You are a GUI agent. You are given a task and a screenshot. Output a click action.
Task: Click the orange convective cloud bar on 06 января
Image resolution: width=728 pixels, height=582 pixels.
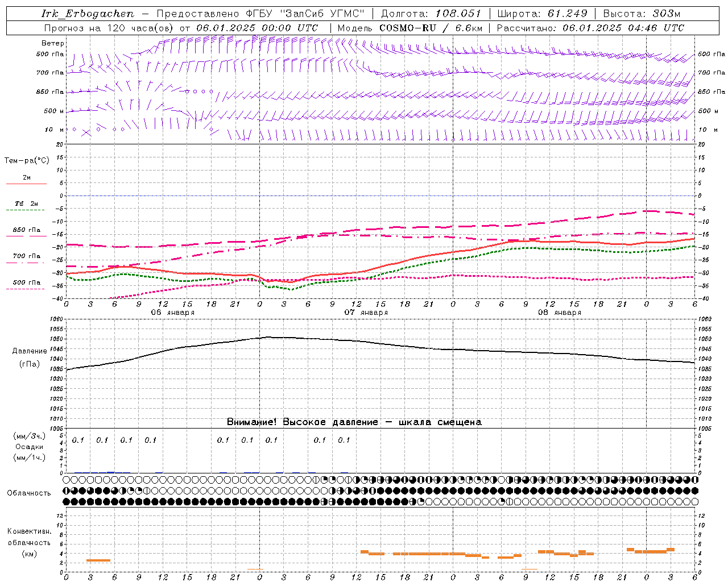(x=98, y=560)
